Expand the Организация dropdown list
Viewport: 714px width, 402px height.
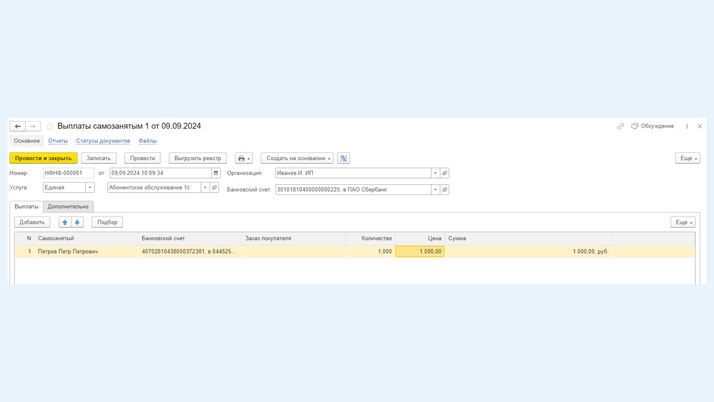coord(435,173)
